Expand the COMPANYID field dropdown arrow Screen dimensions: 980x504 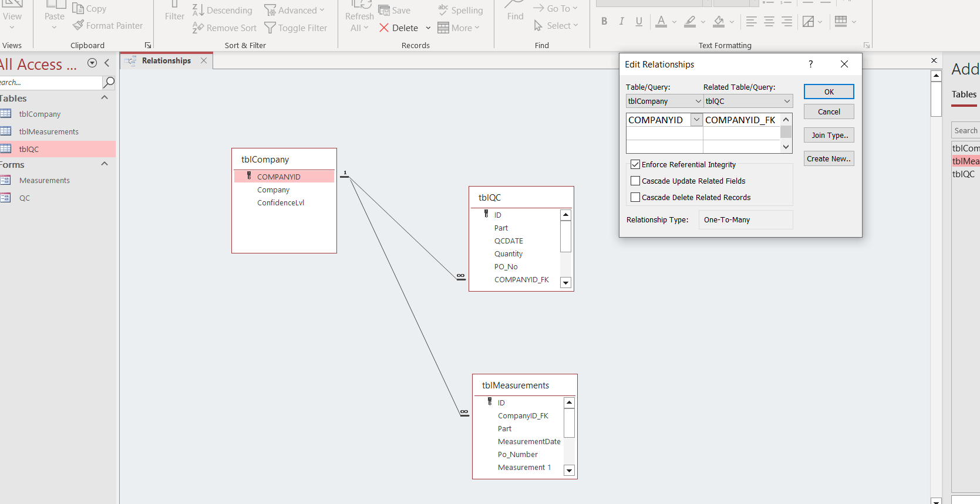(696, 120)
